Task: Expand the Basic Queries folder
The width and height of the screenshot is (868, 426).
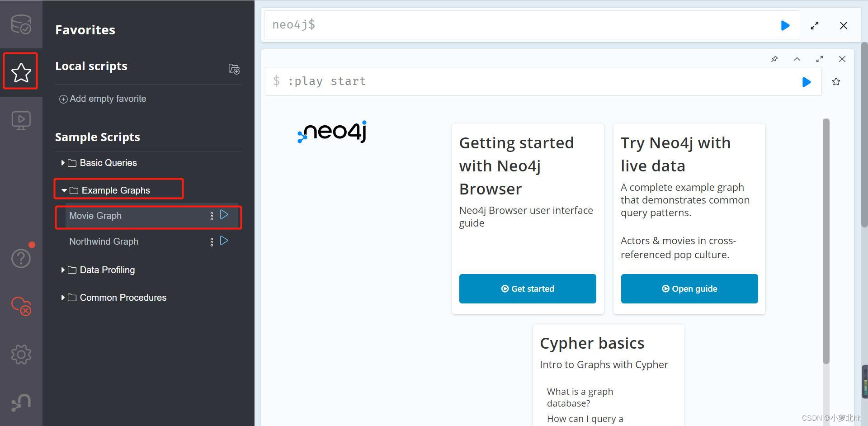Action: click(99, 163)
